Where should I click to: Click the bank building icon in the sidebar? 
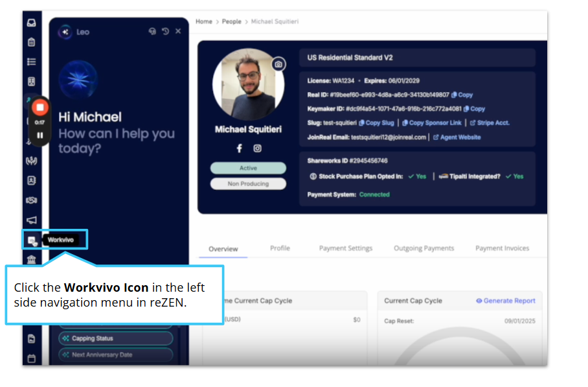[x=32, y=259]
